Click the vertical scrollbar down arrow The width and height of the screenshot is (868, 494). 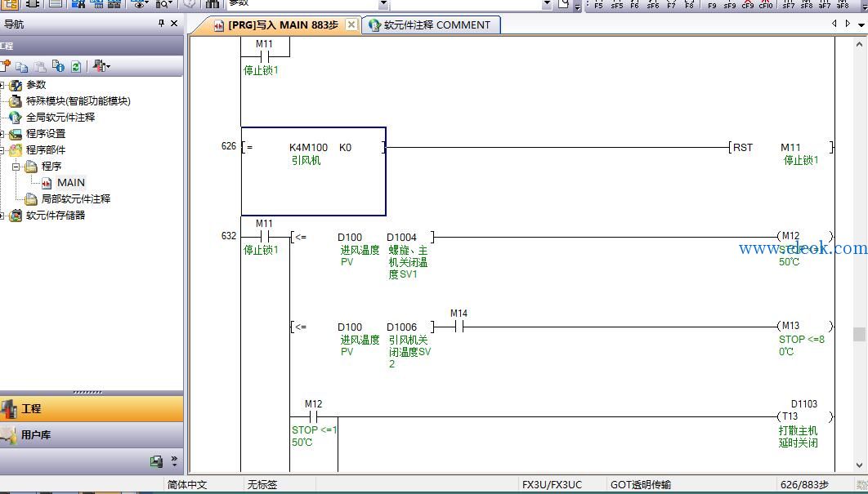[x=860, y=465]
